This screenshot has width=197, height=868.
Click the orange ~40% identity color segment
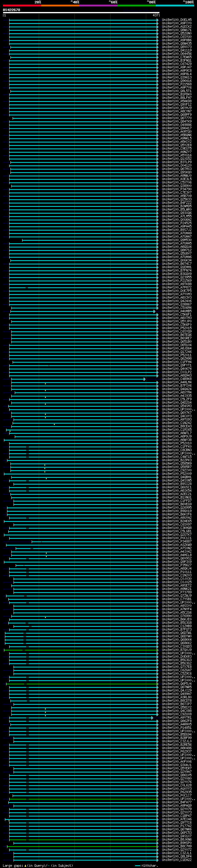[x=60, y=6]
